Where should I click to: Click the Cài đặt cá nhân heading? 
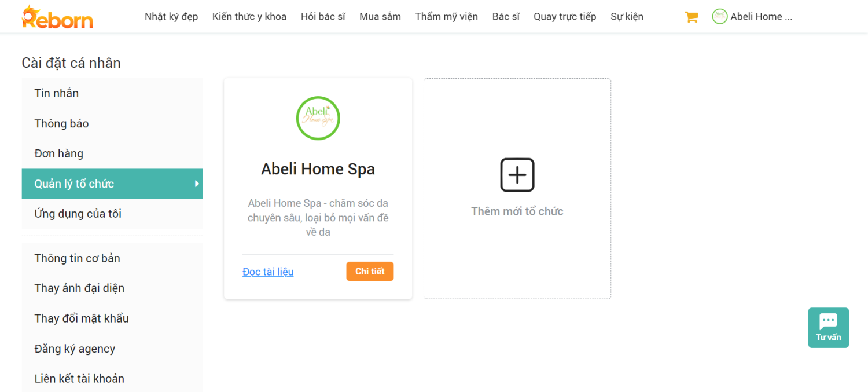coord(71,63)
